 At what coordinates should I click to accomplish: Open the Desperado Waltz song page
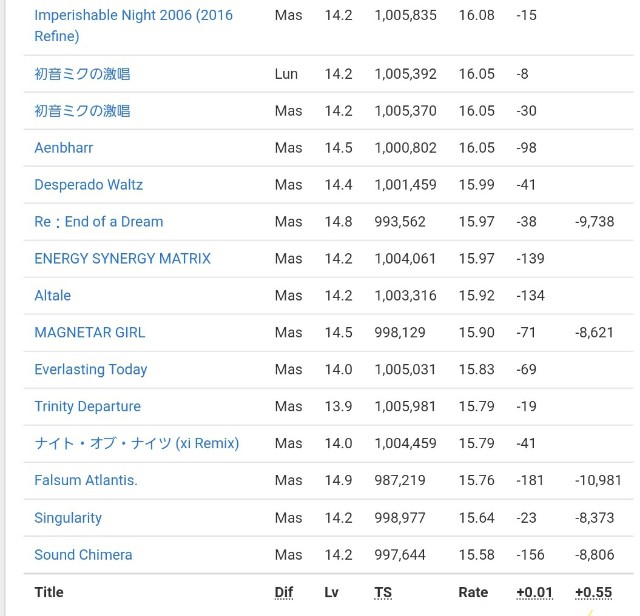pyautogui.click(x=88, y=185)
